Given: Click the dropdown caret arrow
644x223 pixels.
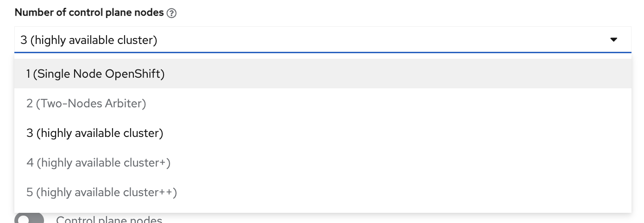Looking at the screenshot, I should pyautogui.click(x=614, y=40).
